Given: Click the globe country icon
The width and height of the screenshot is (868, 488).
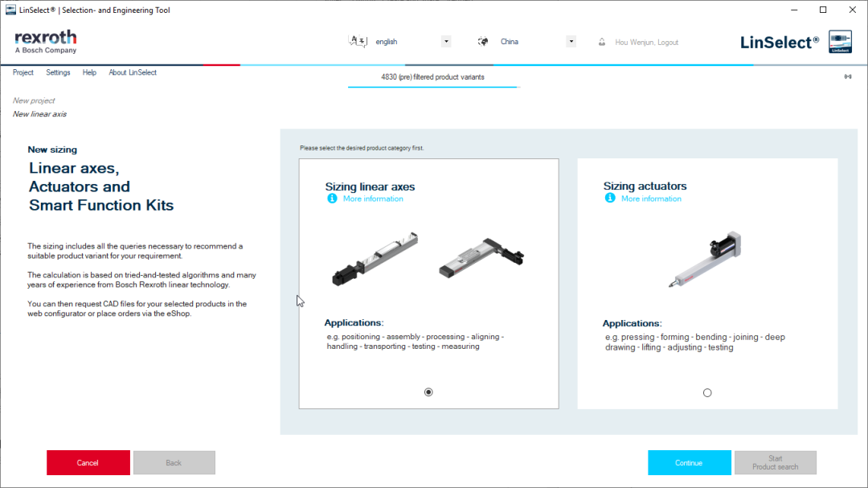Looking at the screenshot, I should pos(483,42).
